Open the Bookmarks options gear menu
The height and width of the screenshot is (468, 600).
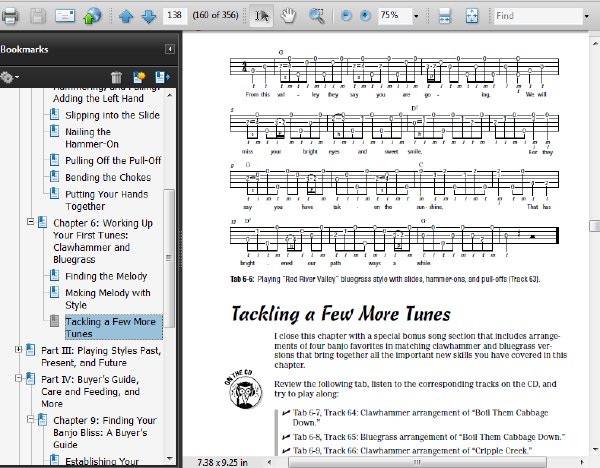click(9, 77)
